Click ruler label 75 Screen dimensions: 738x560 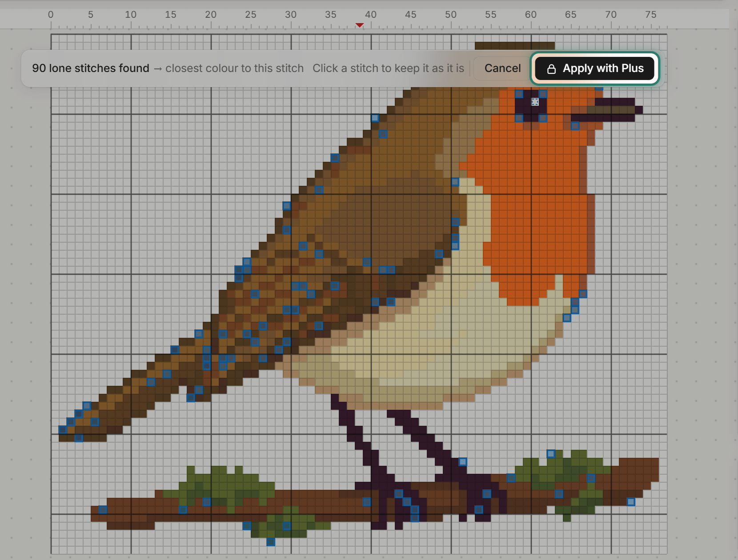point(651,14)
